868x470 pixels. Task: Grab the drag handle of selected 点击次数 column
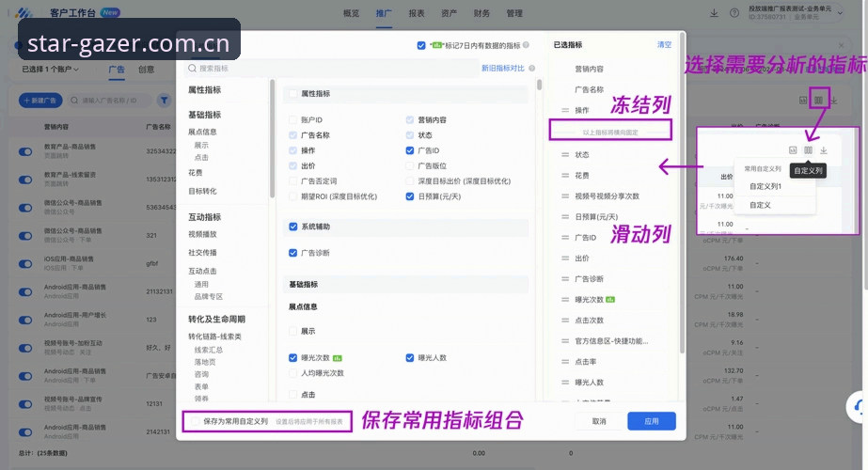[x=565, y=320]
